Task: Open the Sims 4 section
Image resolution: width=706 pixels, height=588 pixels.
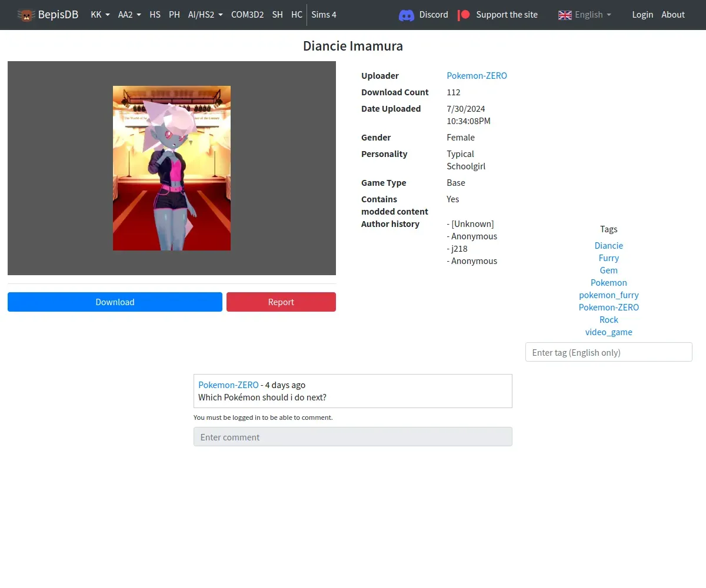Action: click(x=324, y=15)
